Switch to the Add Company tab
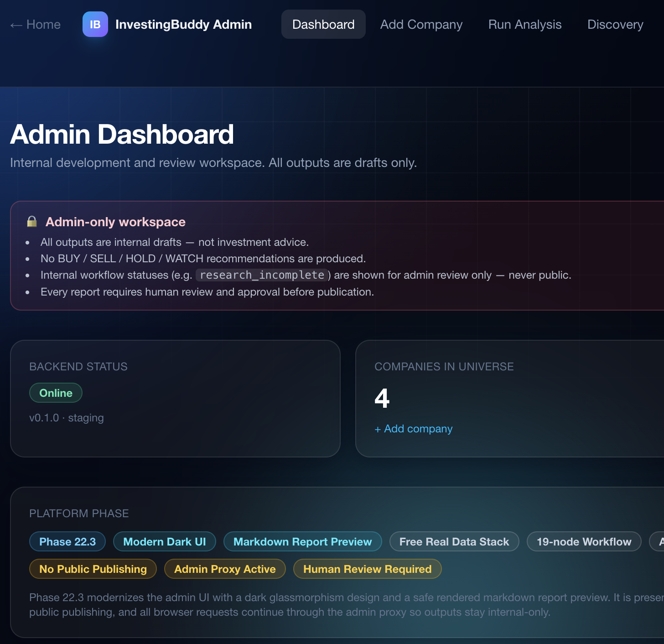The image size is (664, 644). [421, 24]
